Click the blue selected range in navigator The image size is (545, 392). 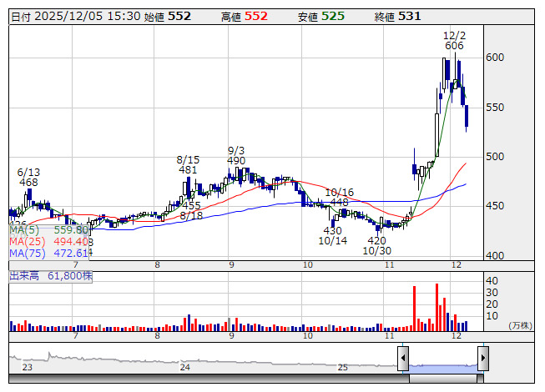(442, 365)
